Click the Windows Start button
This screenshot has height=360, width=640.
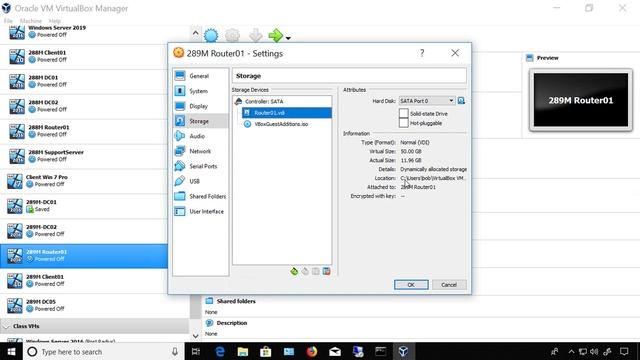pos(11,351)
